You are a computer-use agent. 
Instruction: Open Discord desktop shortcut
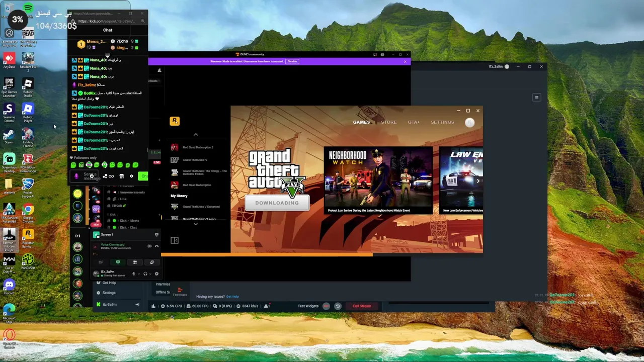[9, 287]
